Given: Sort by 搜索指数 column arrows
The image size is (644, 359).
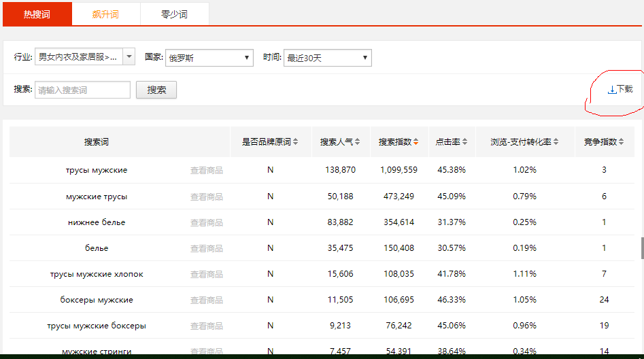Looking at the screenshot, I should [x=416, y=142].
